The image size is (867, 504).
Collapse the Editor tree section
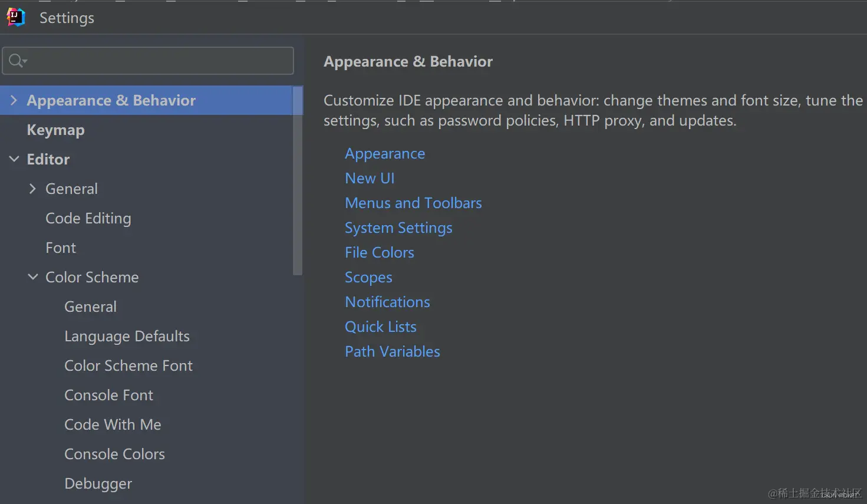pos(14,159)
